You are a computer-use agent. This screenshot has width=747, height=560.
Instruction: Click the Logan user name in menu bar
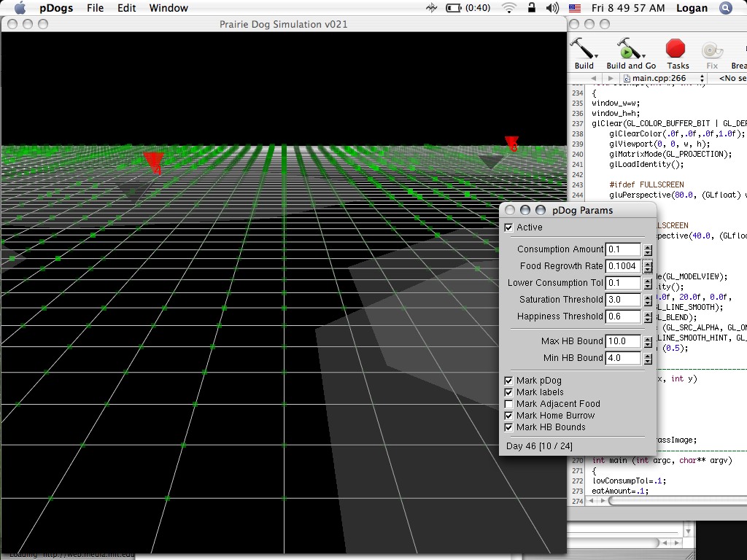coord(692,8)
